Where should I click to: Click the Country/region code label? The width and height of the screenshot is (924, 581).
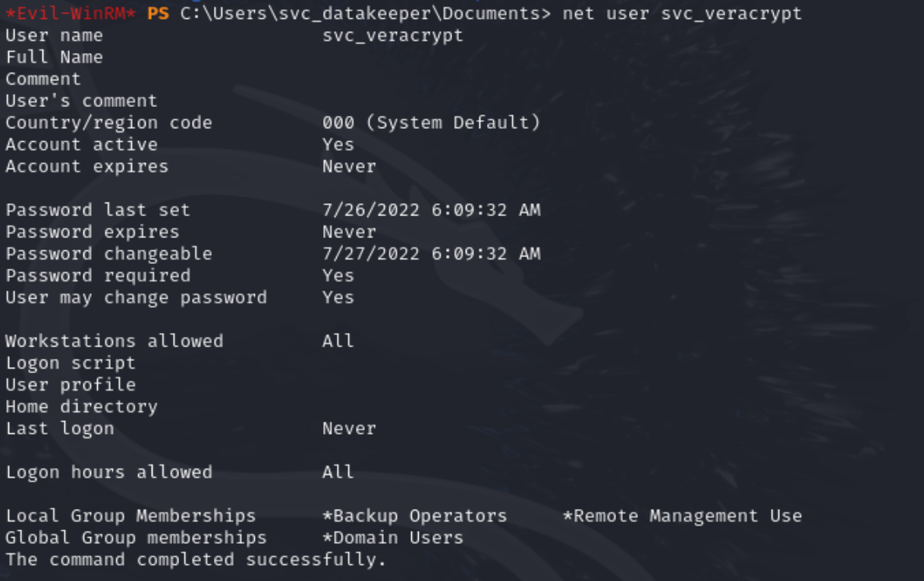pos(108,123)
